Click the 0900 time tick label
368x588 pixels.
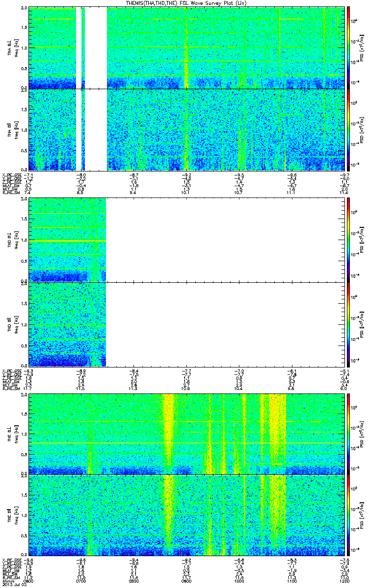186,582
